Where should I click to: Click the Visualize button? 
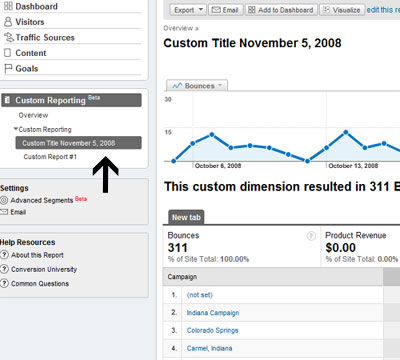coord(342,10)
